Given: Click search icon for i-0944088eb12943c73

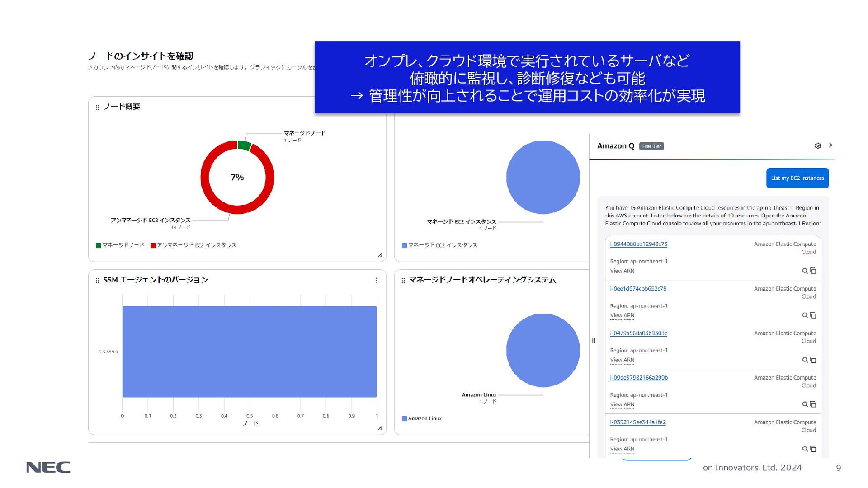Looking at the screenshot, I should click(x=805, y=271).
